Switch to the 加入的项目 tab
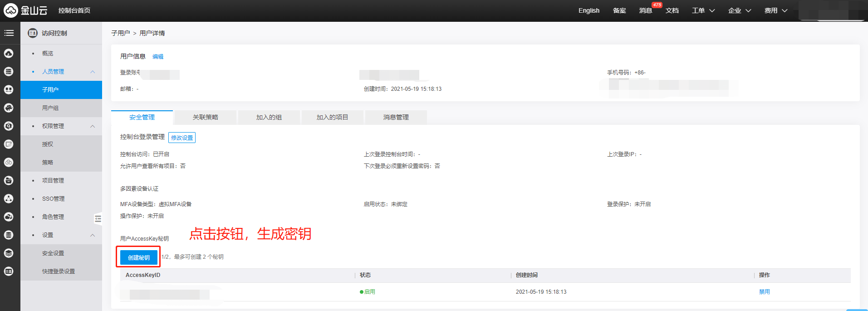The height and width of the screenshot is (311, 868). (333, 117)
